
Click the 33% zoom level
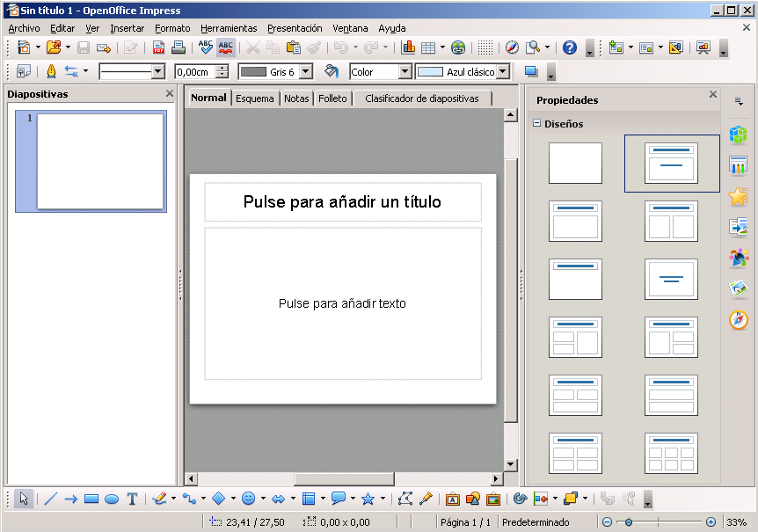pyautogui.click(x=736, y=522)
